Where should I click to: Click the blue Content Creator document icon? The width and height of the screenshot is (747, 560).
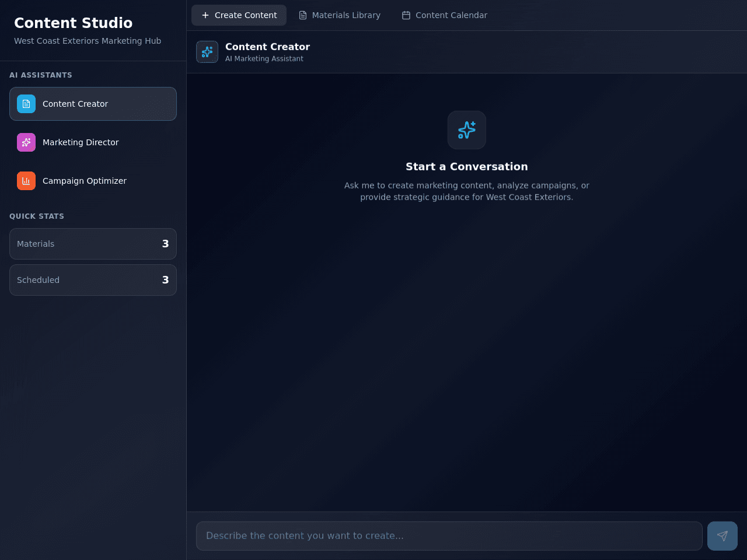pyautogui.click(x=26, y=104)
